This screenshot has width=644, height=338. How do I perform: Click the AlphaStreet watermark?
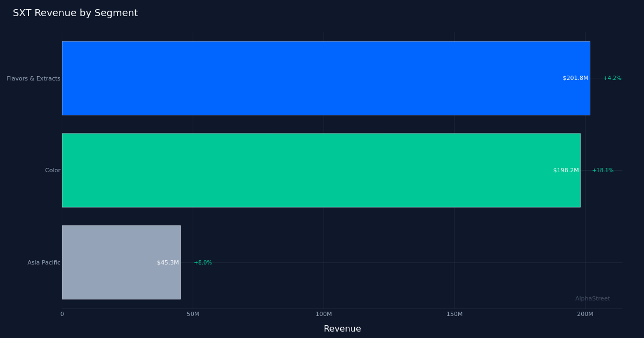[592, 298]
